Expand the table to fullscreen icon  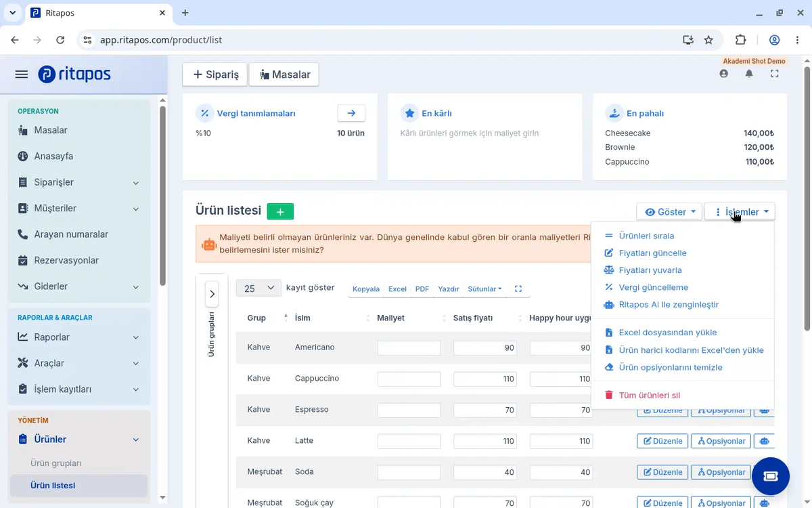tap(518, 289)
